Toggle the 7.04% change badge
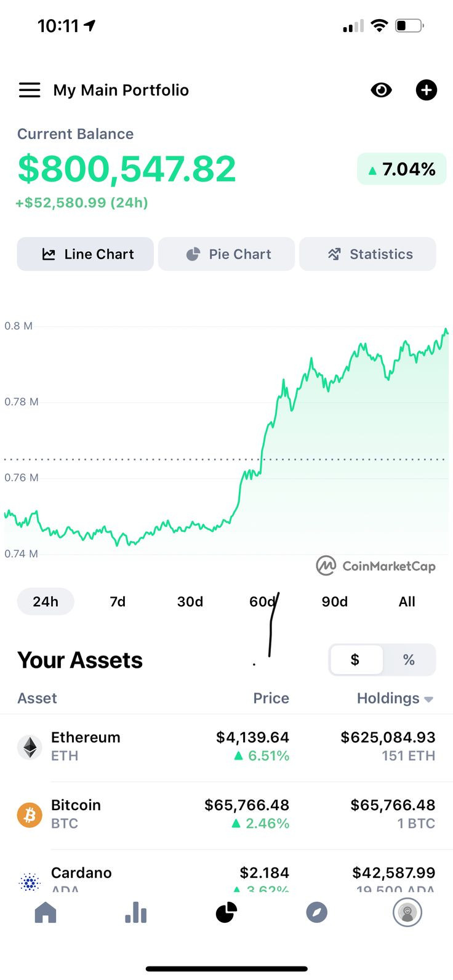453x980 pixels. [x=401, y=169]
